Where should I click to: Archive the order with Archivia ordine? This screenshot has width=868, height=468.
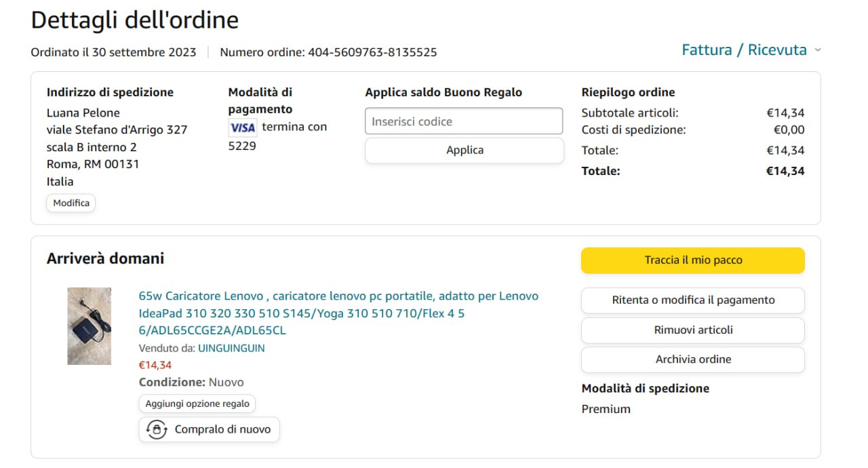coord(692,359)
